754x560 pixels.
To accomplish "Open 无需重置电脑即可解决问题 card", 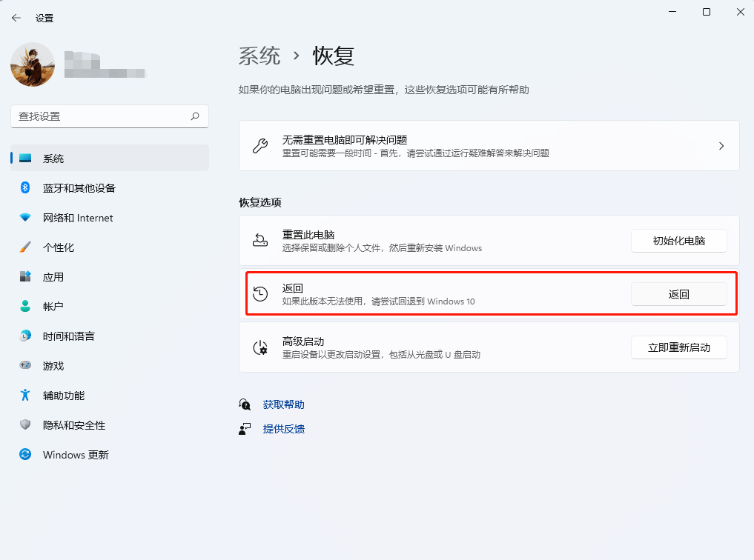I will coord(489,145).
